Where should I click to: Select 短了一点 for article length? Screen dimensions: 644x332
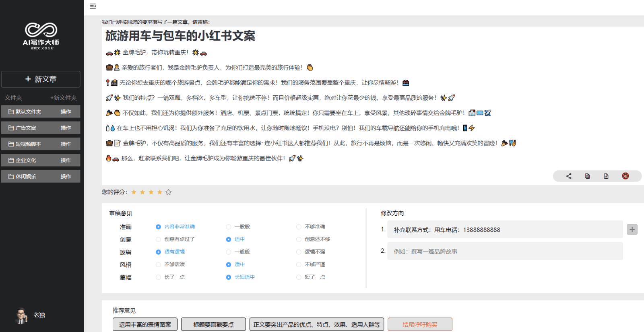point(299,277)
